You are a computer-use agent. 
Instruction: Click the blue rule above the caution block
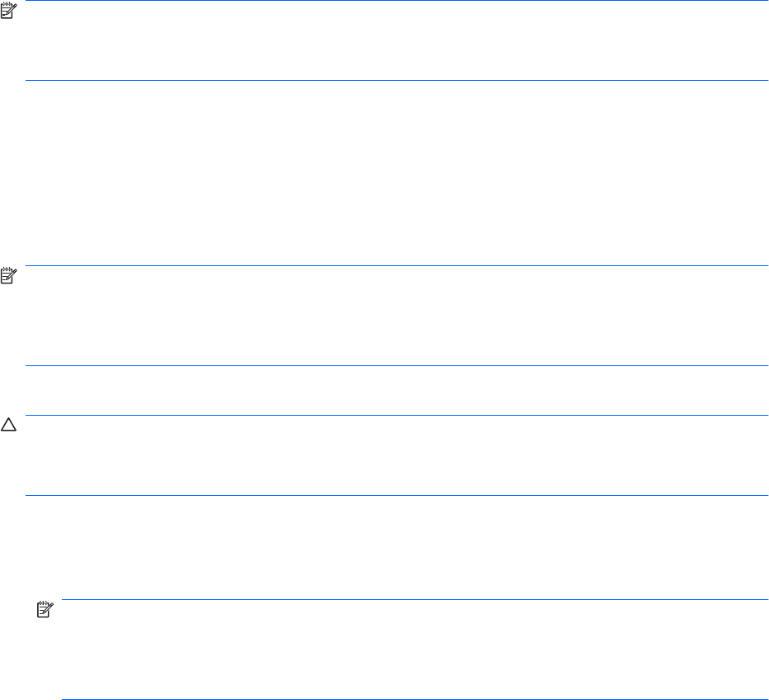coord(396,415)
